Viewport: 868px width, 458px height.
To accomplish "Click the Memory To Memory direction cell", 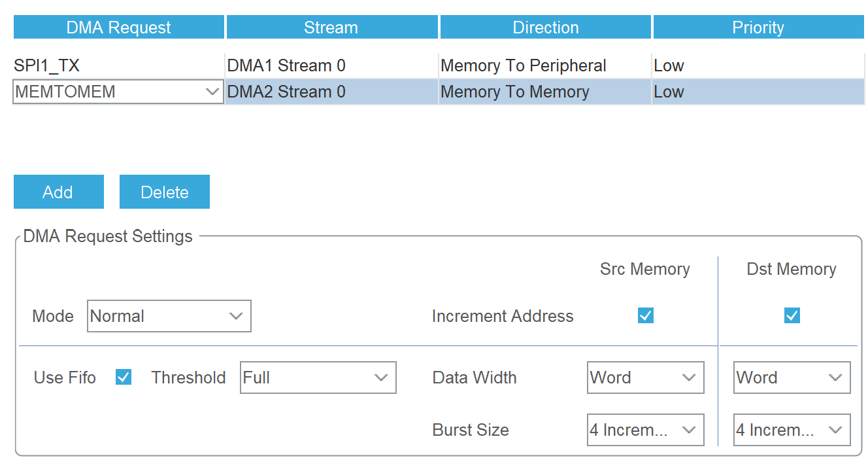I will 545,92.
